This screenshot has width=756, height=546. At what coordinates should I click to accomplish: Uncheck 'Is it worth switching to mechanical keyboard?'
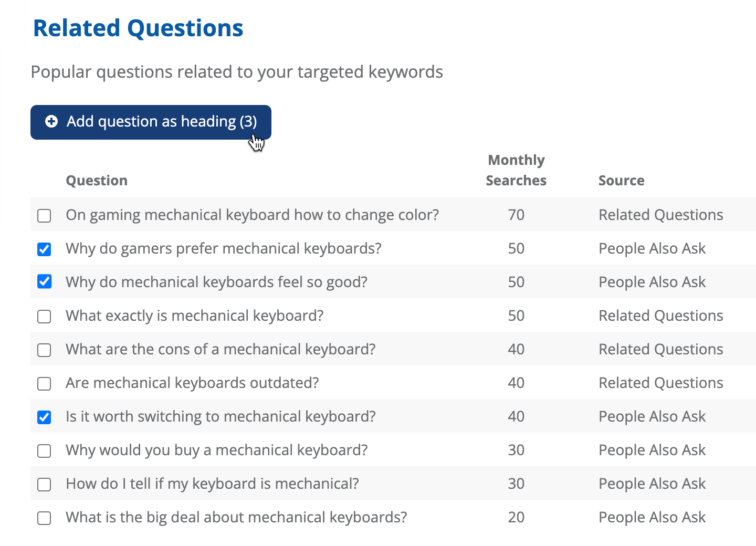click(45, 417)
